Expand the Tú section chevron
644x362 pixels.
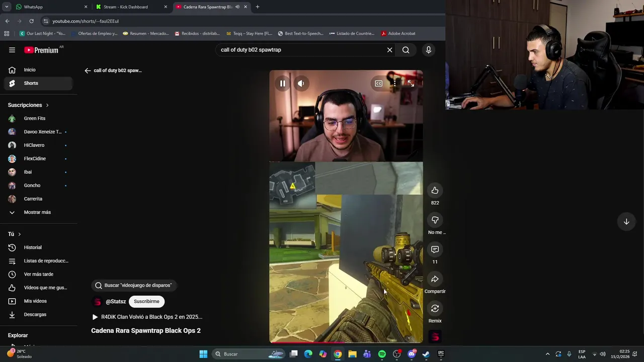20,234
